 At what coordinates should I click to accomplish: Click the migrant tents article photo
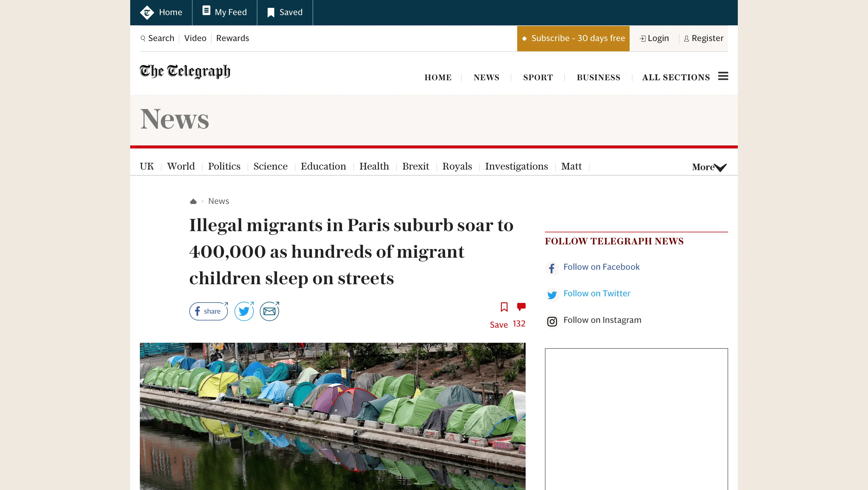tap(332, 416)
